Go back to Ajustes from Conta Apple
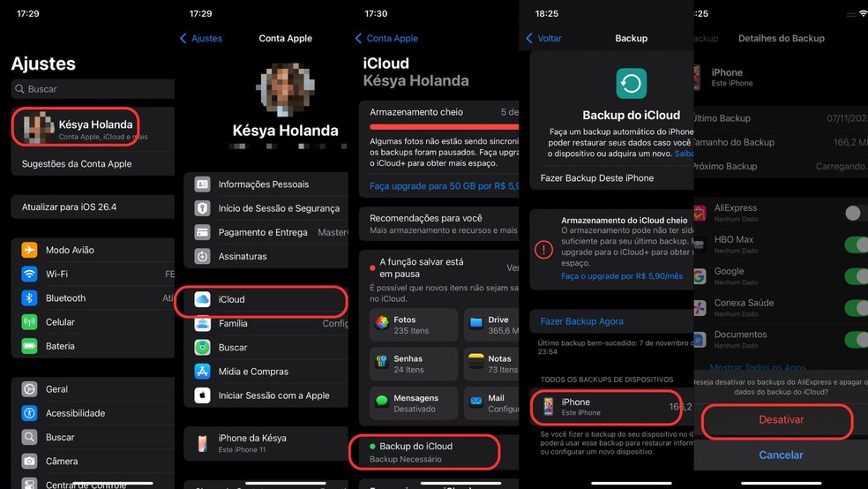Image resolution: width=868 pixels, height=489 pixels. tap(201, 38)
